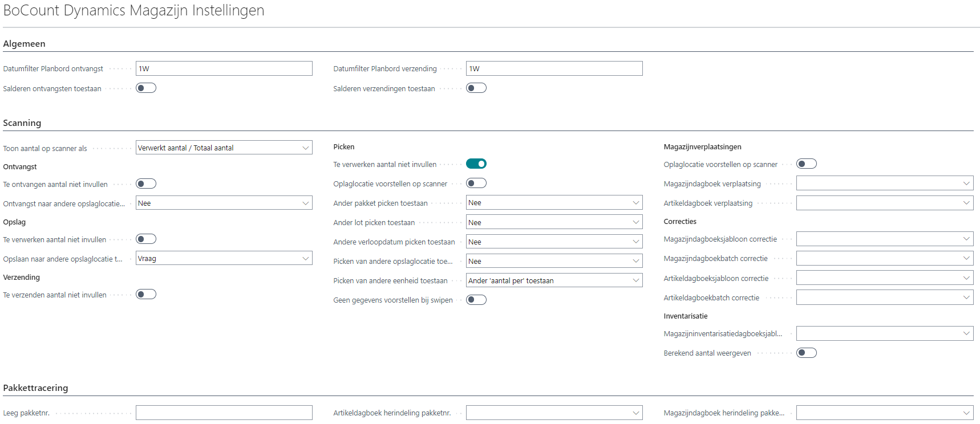980x424 pixels.
Task: Toggle Magazijnverplaatsingen's Oplaglocatie voorstellen op scanner
Action: pyautogui.click(x=807, y=164)
